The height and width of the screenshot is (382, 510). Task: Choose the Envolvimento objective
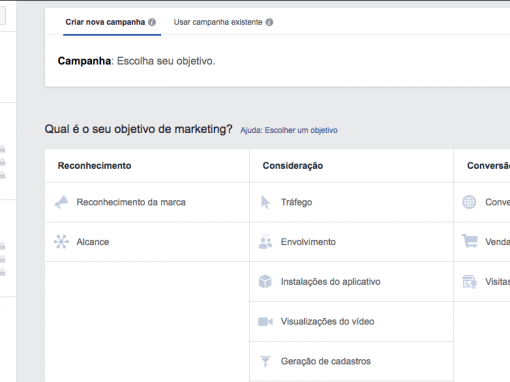[x=351, y=242]
